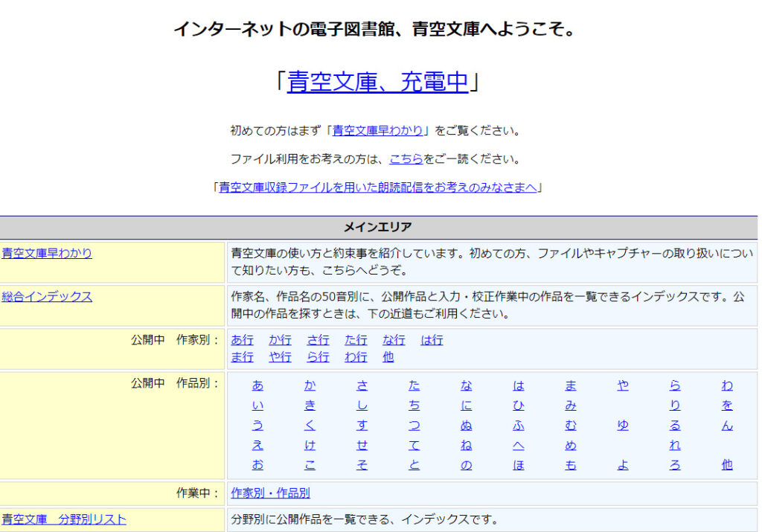This screenshot has width=762, height=532.
Task: Follow the こちら link about file usage
Action: (406, 159)
